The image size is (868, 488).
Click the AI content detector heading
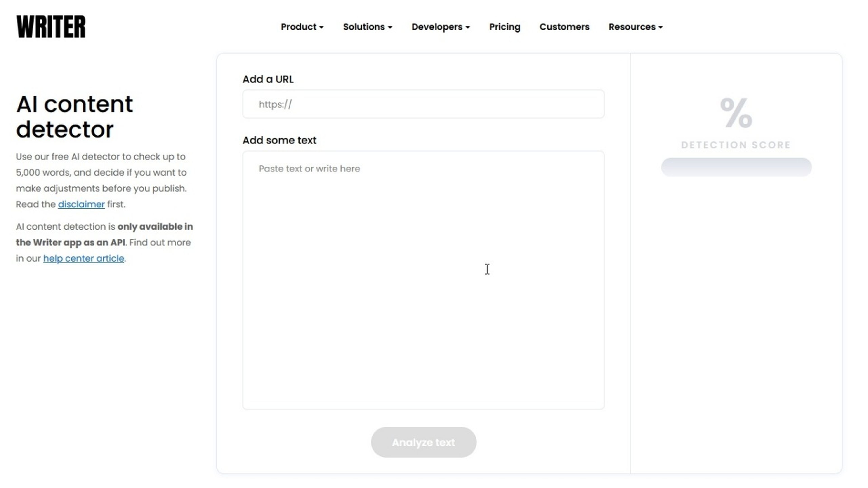pyautogui.click(x=74, y=117)
